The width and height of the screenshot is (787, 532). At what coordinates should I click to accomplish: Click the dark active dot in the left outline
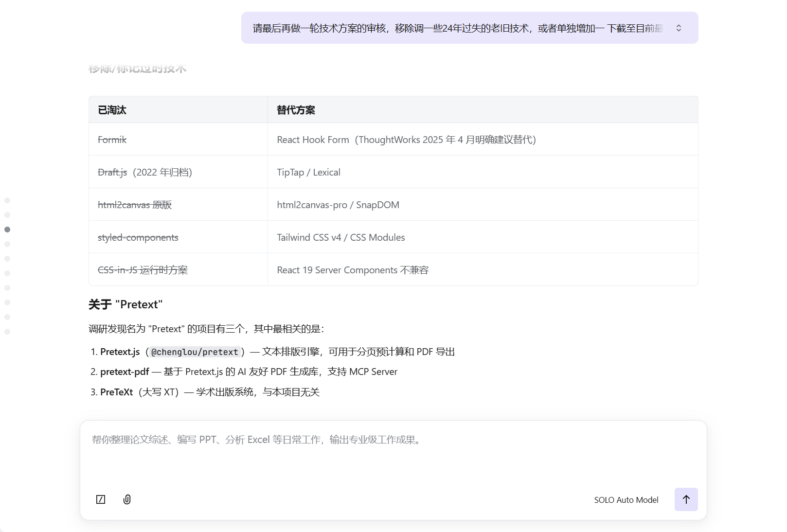7,230
